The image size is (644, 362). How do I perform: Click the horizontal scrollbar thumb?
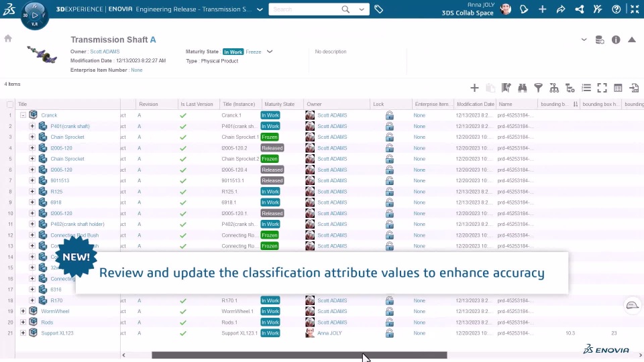pos(299,355)
